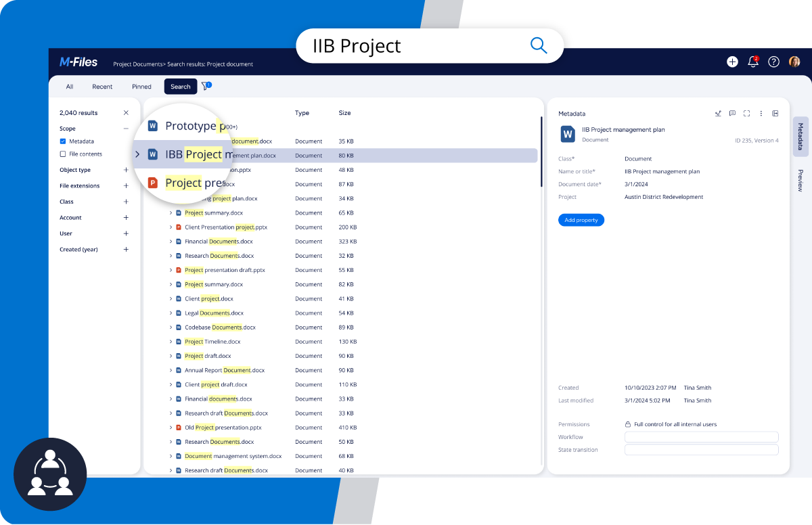This screenshot has width=812, height=525.
Task: Click Word icon of Annual Report Document.docx
Action: 179,370
